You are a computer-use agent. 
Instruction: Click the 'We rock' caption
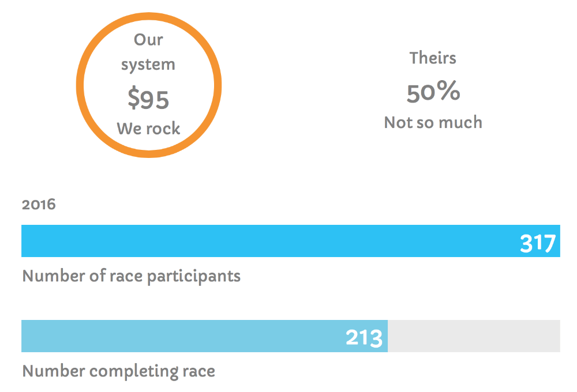tap(148, 128)
